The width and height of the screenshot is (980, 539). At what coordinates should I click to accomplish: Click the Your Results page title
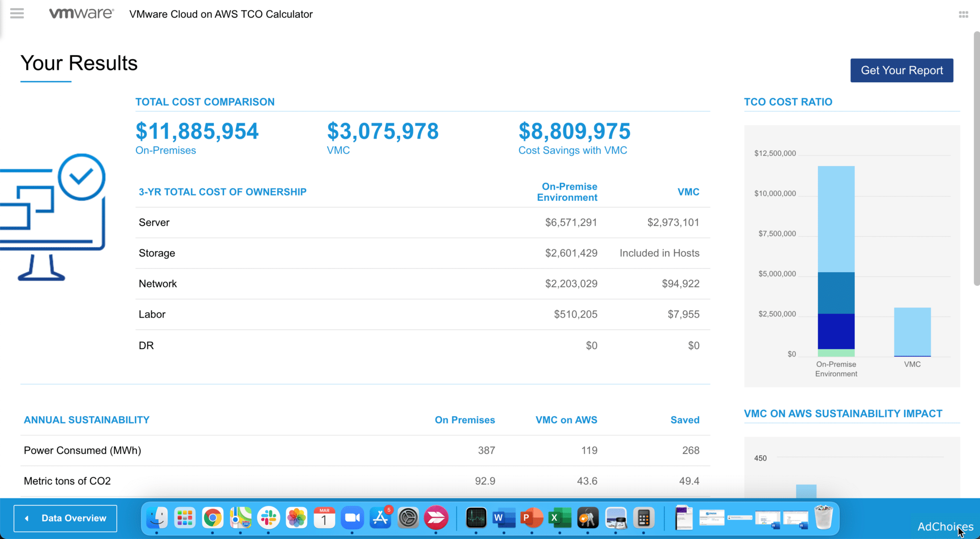pos(79,63)
